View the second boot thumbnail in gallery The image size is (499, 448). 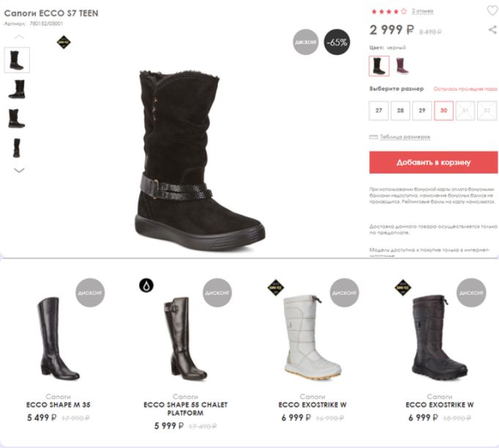[x=17, y=89]
